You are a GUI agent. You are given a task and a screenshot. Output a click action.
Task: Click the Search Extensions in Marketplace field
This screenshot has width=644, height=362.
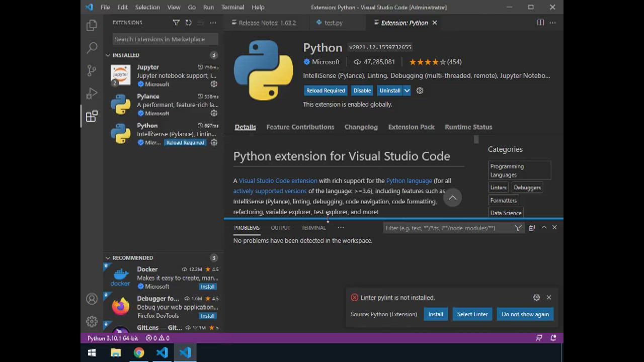(x=166, y=39)
